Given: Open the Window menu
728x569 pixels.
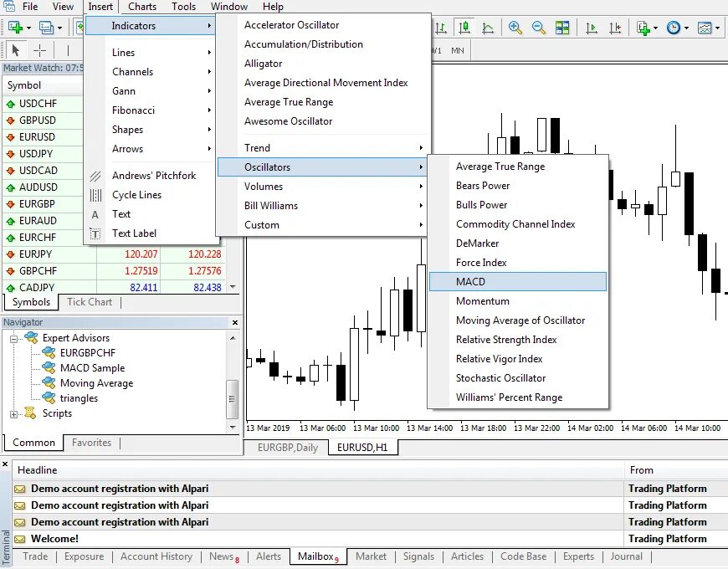Looking at the screenshot, I should pyautogui.click(x=229, y=7).
